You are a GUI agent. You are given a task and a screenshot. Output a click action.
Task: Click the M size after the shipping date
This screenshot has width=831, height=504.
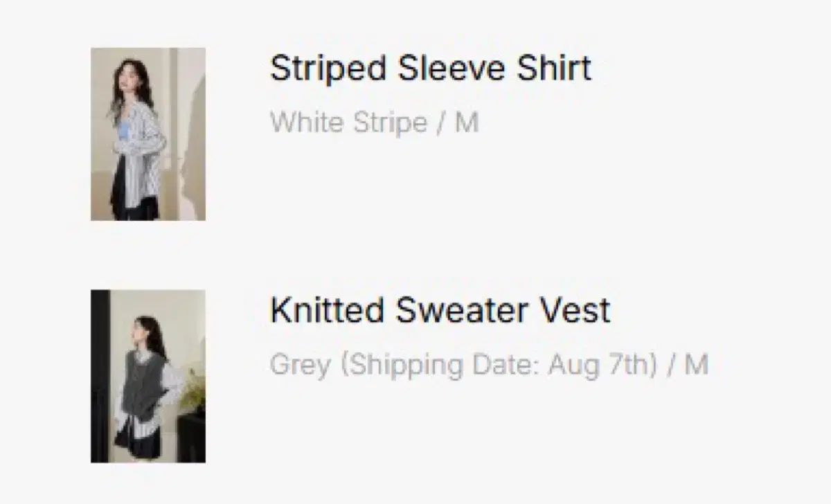pyautogui.click(x=697, y=365)
